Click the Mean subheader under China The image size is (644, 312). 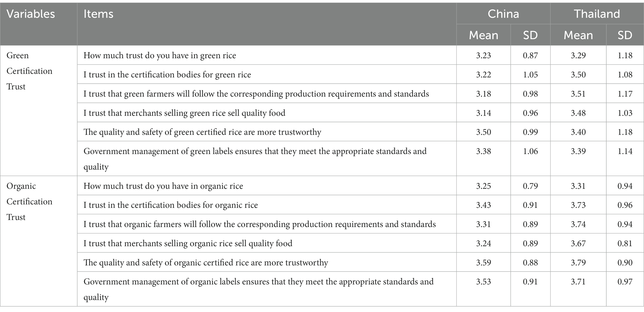tap(483, 35)
